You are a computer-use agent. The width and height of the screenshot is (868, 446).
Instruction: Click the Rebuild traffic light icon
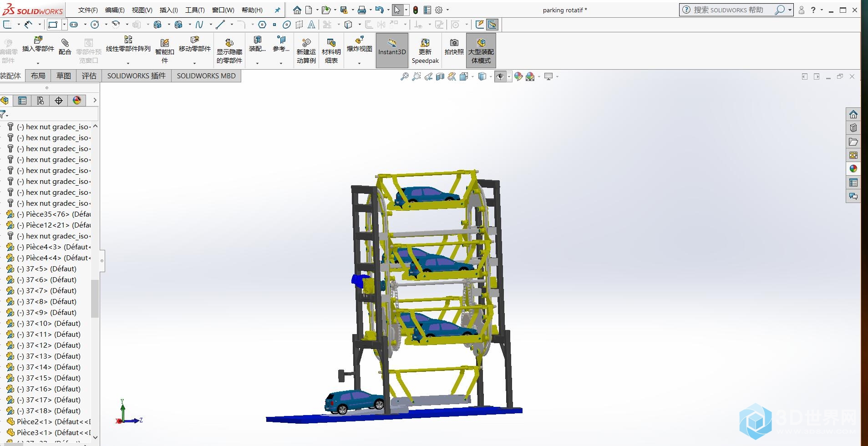click(x=416, y=10)
